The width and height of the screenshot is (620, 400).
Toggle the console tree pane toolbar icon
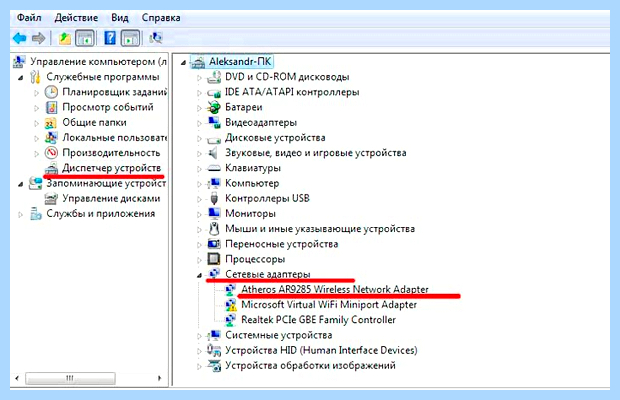[85, 38]
